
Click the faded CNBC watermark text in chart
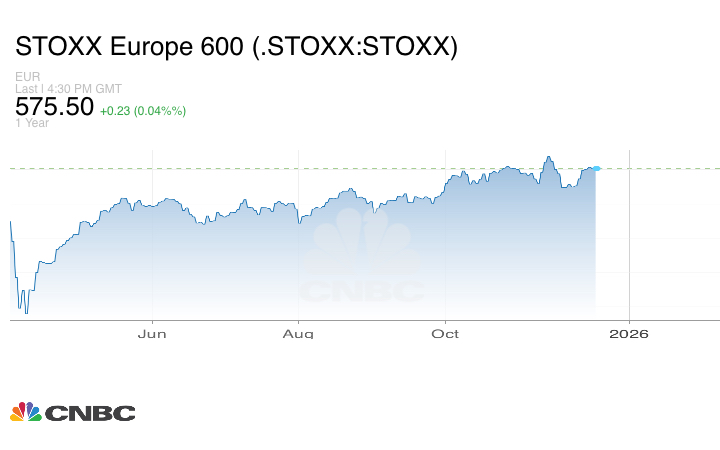click(362, 292)
